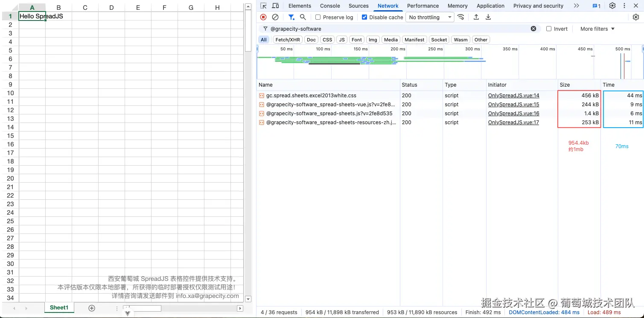Viewport: 644px width, 318px height.
Task: Select the Sheet1 sheet tab
Action: (59, 307)
